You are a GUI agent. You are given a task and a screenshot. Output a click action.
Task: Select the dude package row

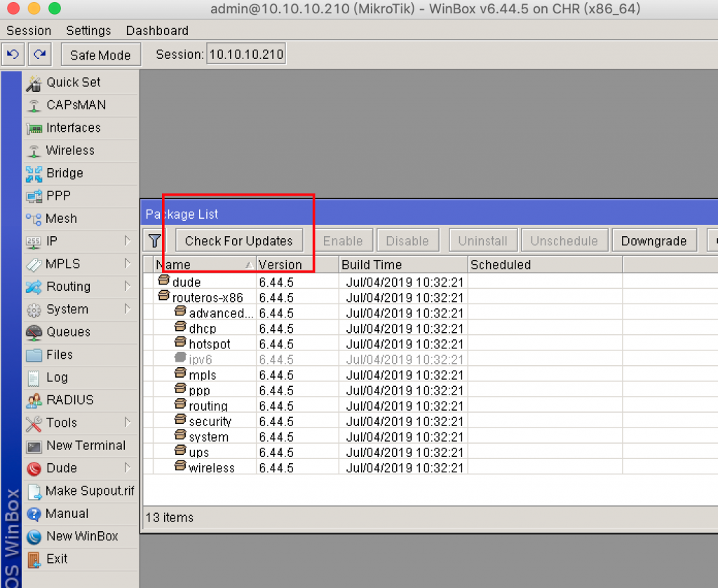(x=431, y=282)
